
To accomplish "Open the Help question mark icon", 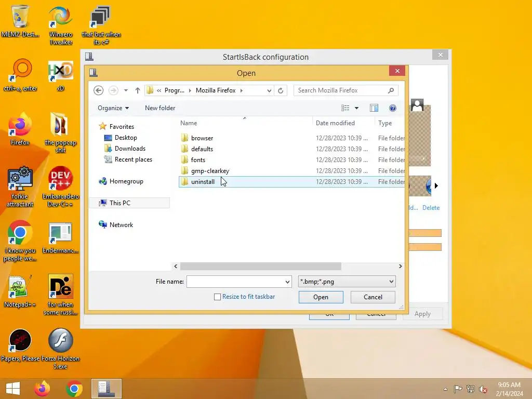I will pos(393,108).
